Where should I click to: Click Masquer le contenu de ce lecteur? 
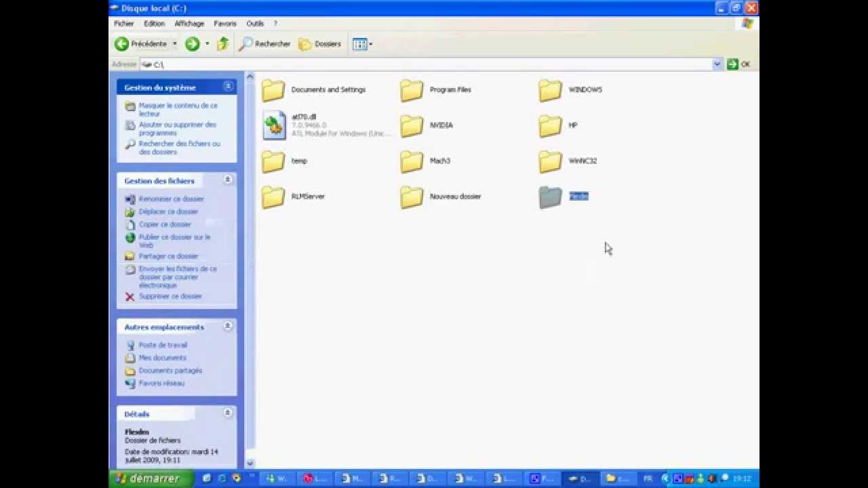[178, 110]
